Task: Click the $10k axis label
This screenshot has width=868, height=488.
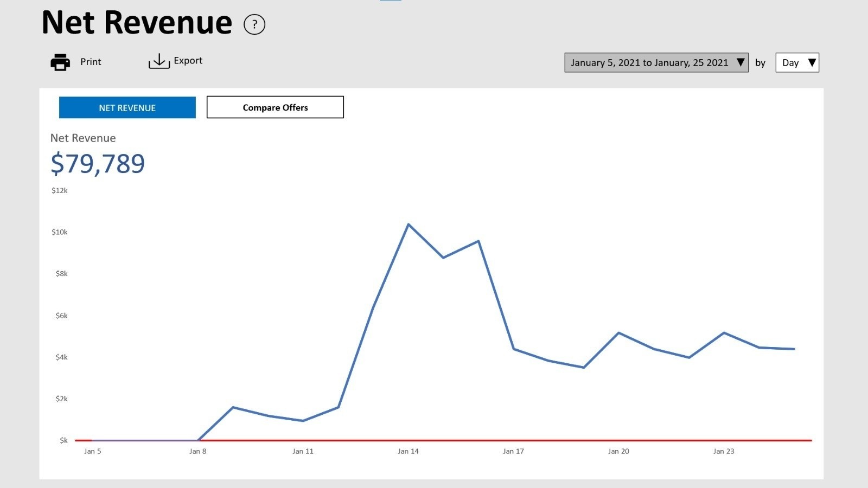Action: click(x=60, y=232)
